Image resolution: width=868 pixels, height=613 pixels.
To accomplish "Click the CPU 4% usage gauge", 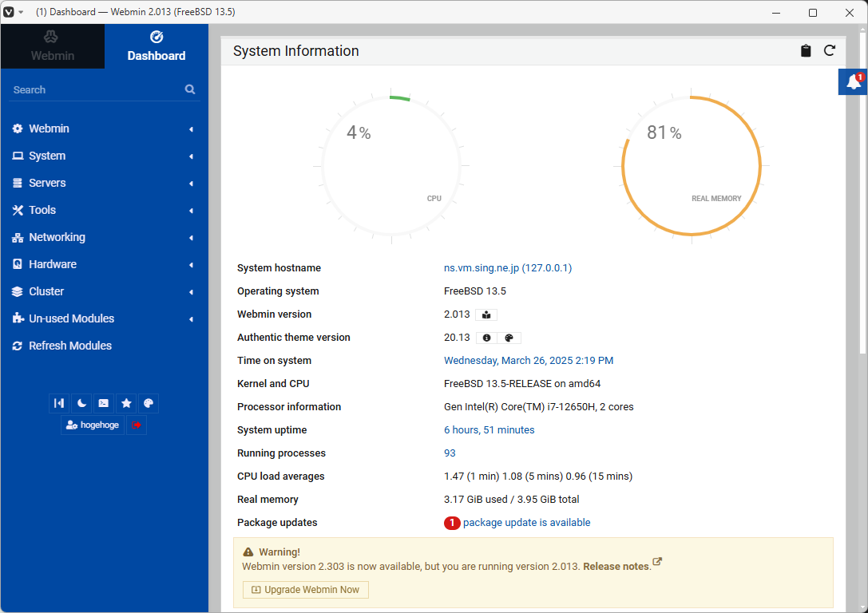I will (391, 166).
